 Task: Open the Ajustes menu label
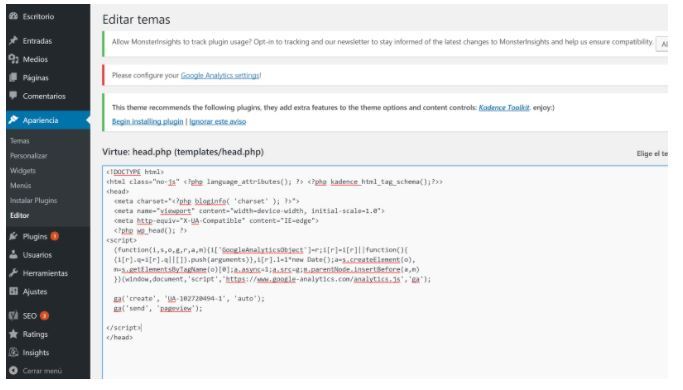(x=35, y=292)
